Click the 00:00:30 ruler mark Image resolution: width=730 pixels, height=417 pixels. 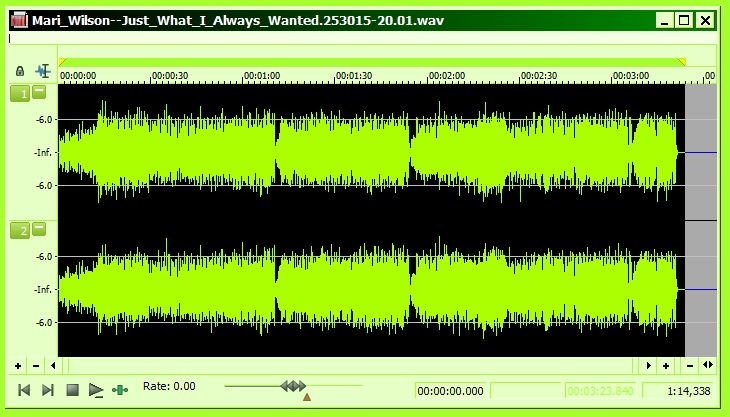[170, 75]
